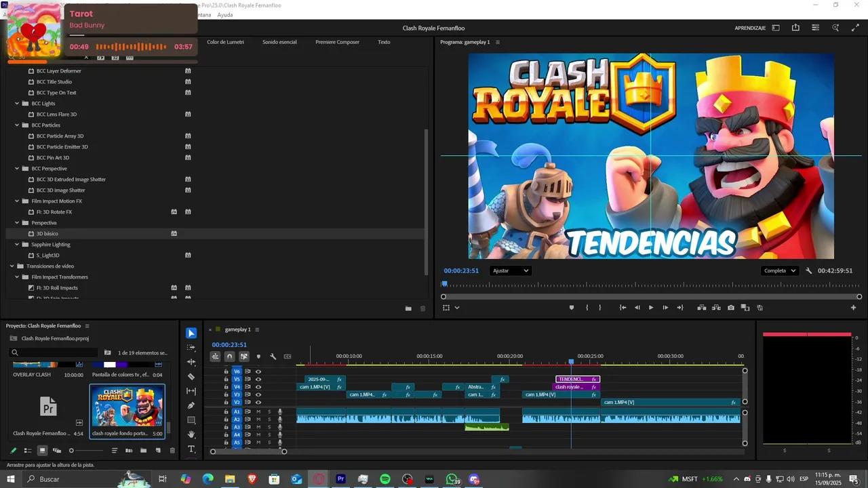This screenshot has height=488, width=868.
Task: Select the Track Select Forward tool
Action: [x=191, y=347]
